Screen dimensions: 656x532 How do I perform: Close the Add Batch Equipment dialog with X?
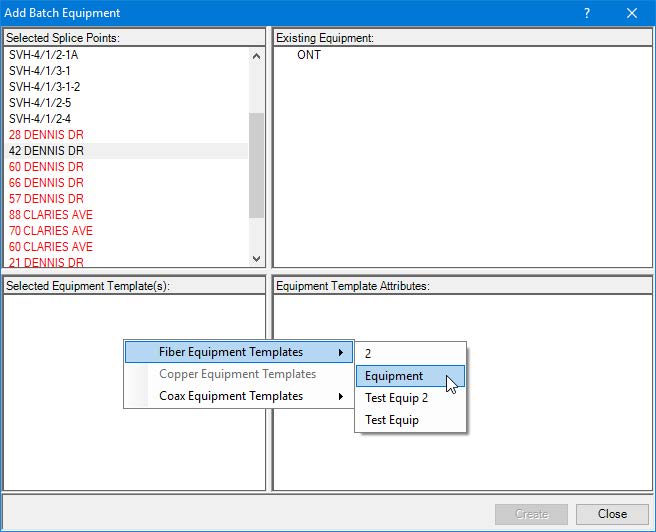coord(632,13)
